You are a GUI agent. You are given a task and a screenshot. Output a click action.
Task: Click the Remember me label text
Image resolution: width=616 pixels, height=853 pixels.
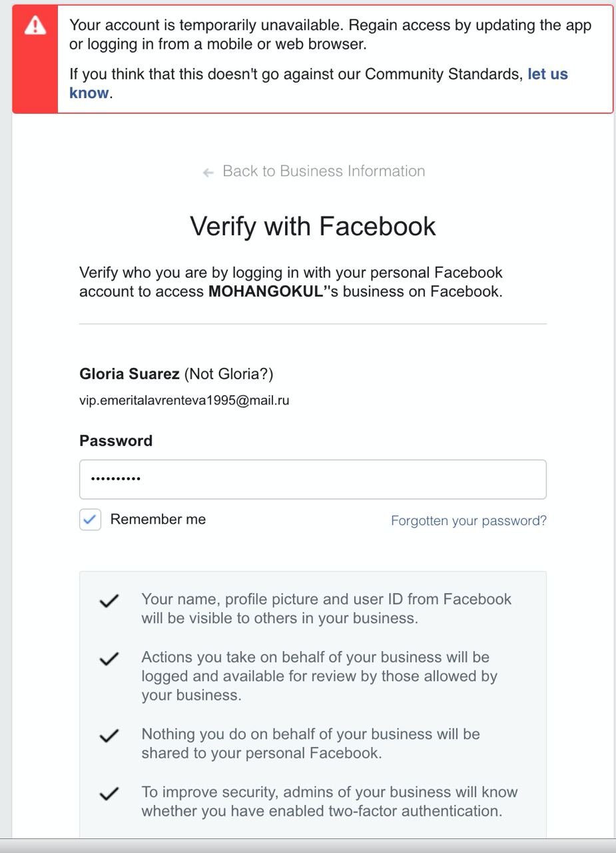[158, 519]
